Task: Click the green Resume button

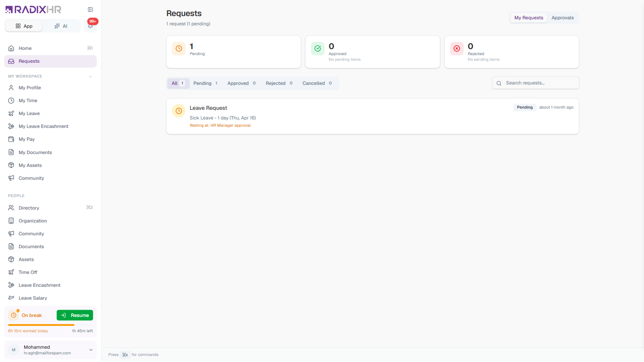Action: coord(75,315)
